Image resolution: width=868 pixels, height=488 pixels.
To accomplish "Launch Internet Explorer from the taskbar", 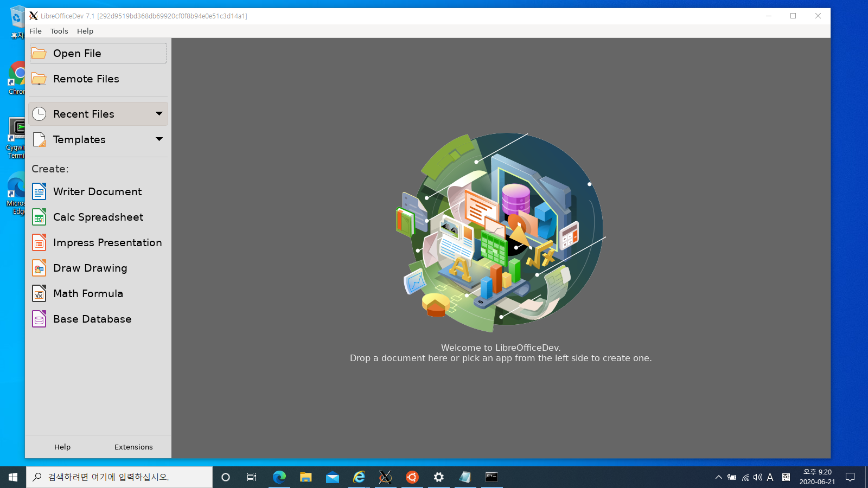I will point(359,477).
